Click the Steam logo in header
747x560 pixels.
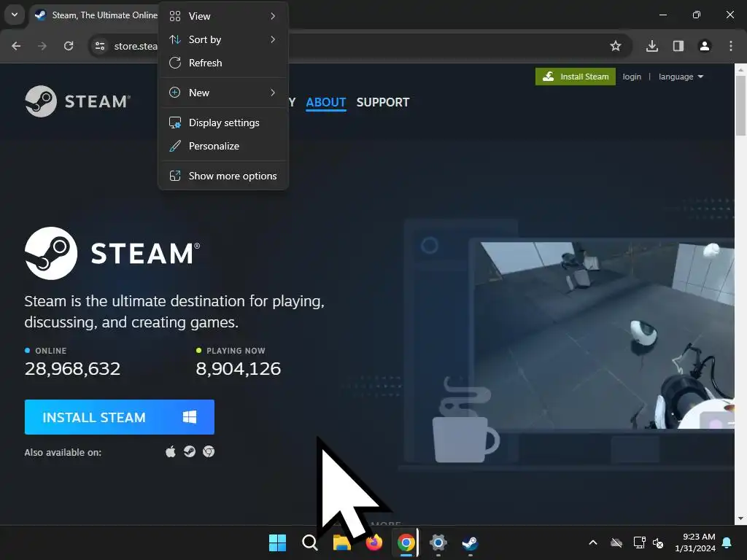(x=77, y=101)
